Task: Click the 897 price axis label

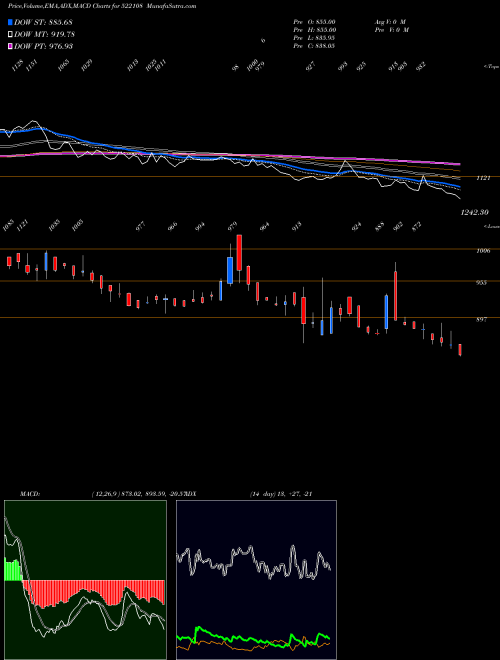Action: click(483, 319)
